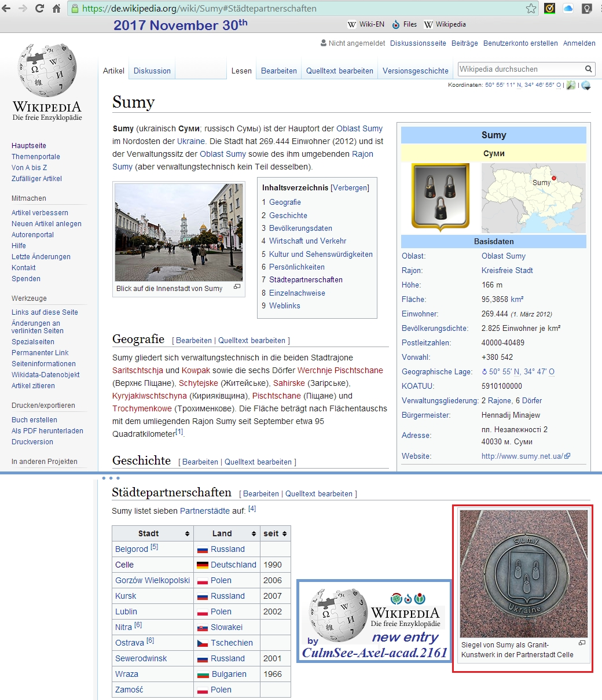Click the Wikipedia globe logo
The width and height of the screenshot is (602, 700).
tap(47, 71)
